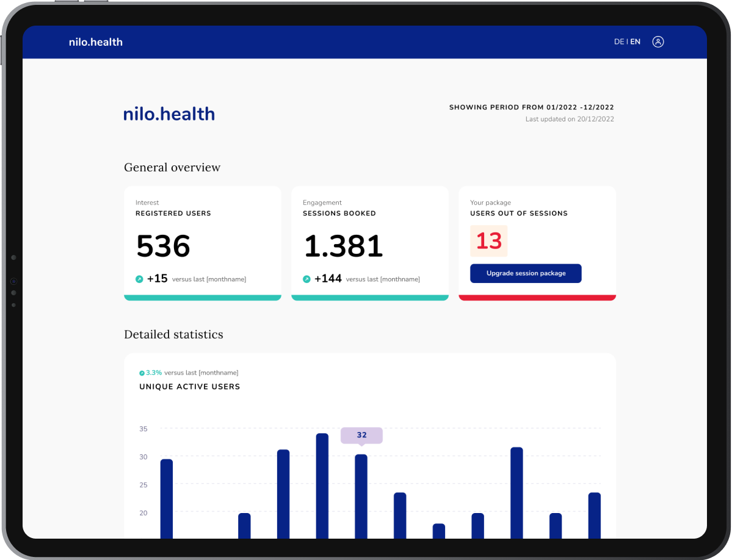Select the 536 registered users value
Viewport: 732px width, 560px height.
tap(164, 246)
